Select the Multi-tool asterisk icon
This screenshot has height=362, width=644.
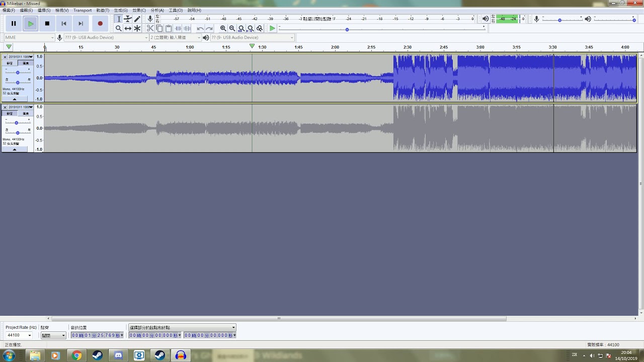click(x=137, y=29)
